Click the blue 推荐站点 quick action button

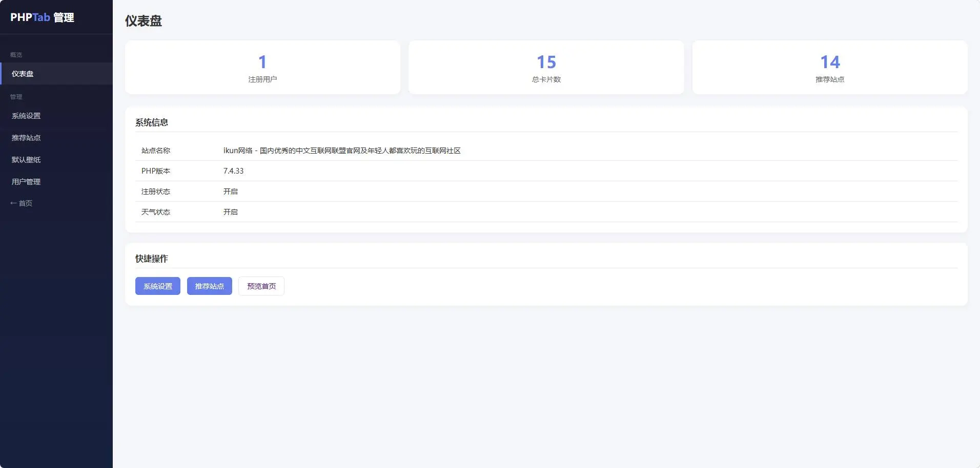coord(210,286)
